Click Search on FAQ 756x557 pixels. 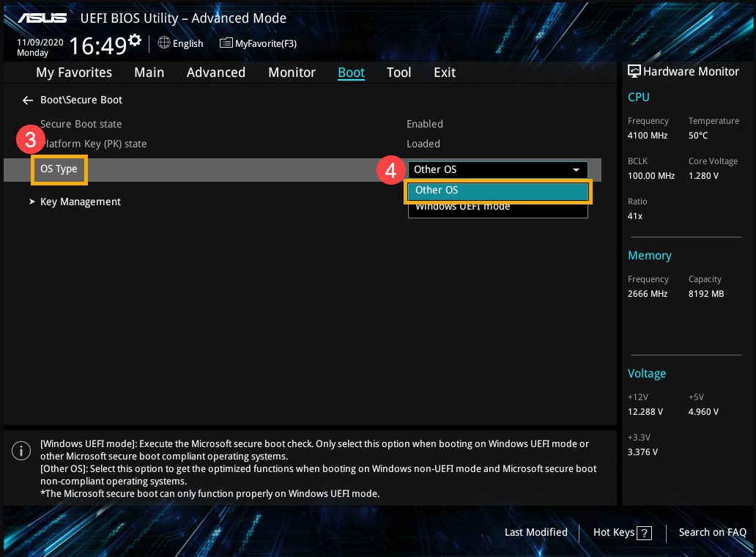[712, 533]
